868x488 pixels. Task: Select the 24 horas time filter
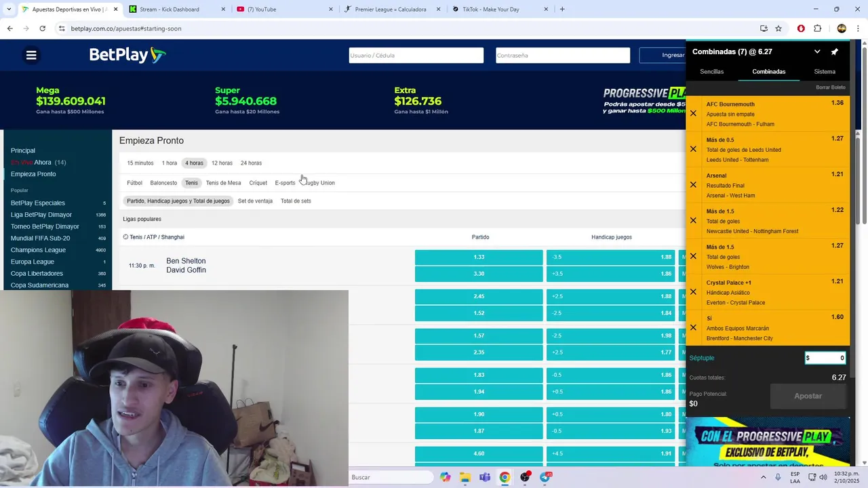(251, 163)
